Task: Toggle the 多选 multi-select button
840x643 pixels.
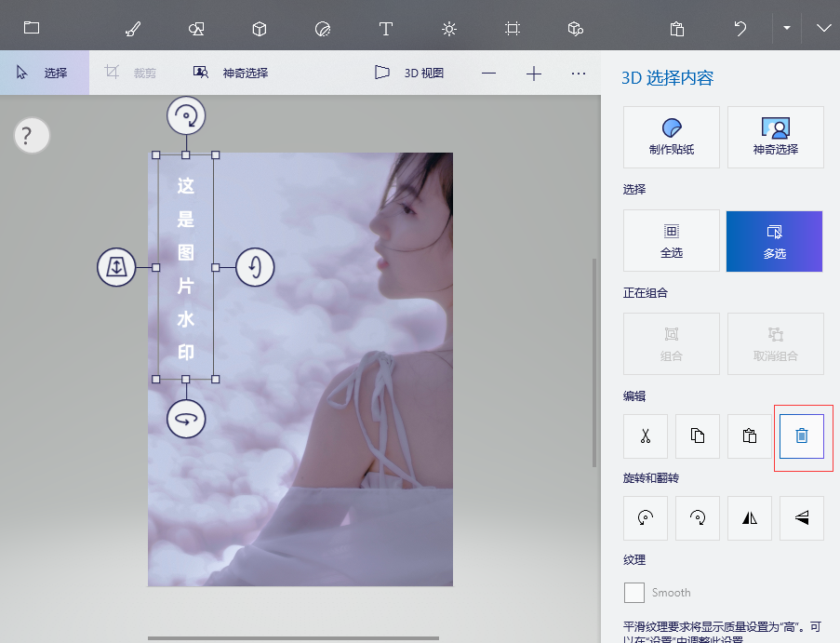Action: coord(774,241)
